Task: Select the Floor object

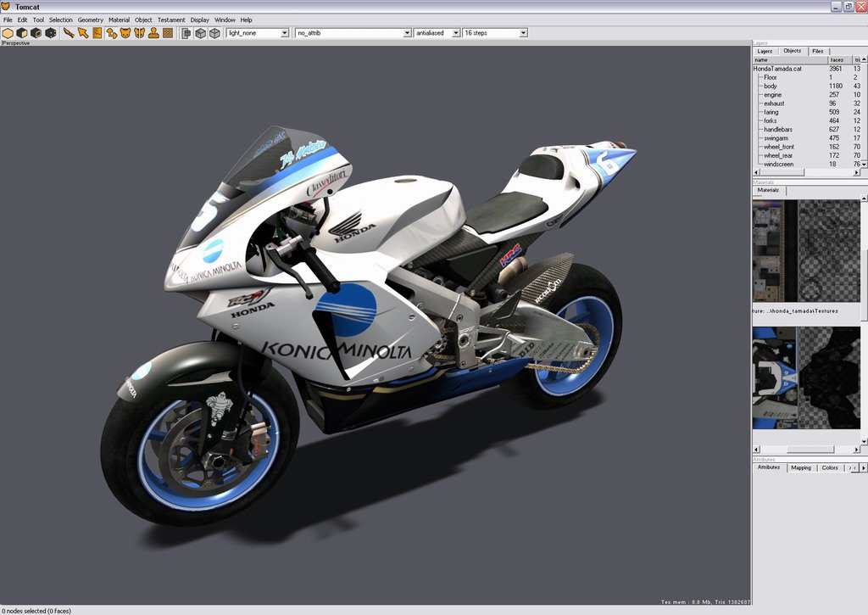Action: [770, 77]
